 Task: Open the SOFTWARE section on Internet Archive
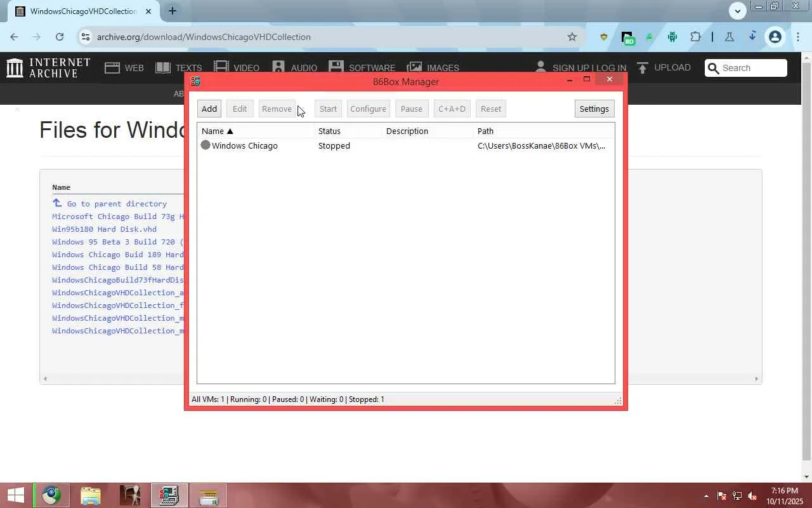[362, 68]
